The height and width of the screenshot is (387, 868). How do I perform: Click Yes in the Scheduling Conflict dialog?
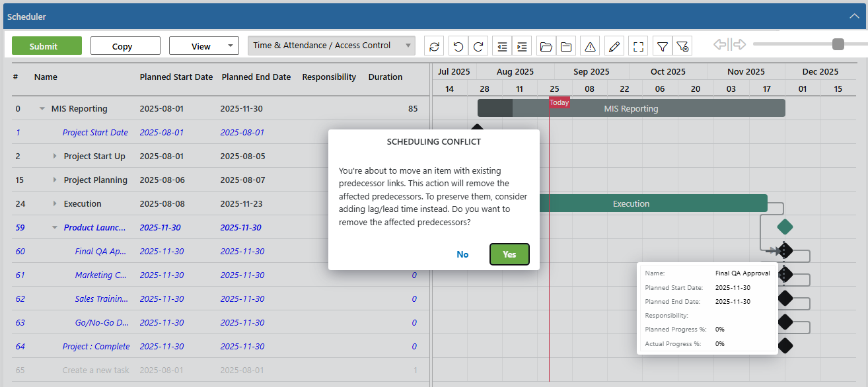pyautogui.click(x=509, y=254)
